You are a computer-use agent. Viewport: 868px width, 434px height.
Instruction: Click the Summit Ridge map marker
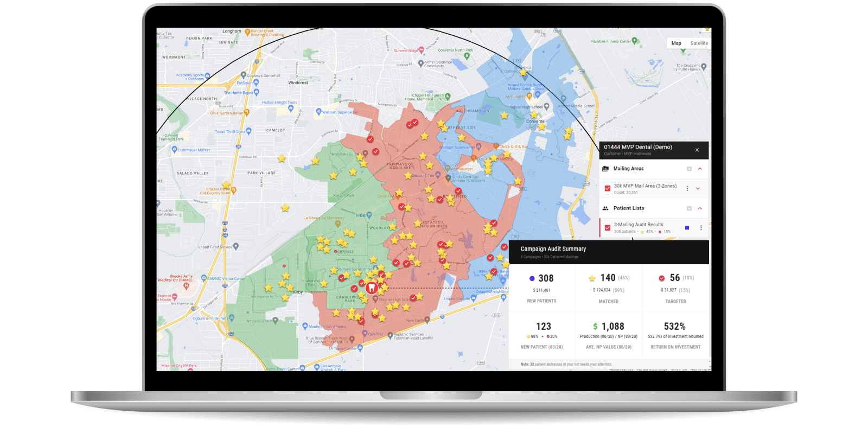[x=422, y=50]
